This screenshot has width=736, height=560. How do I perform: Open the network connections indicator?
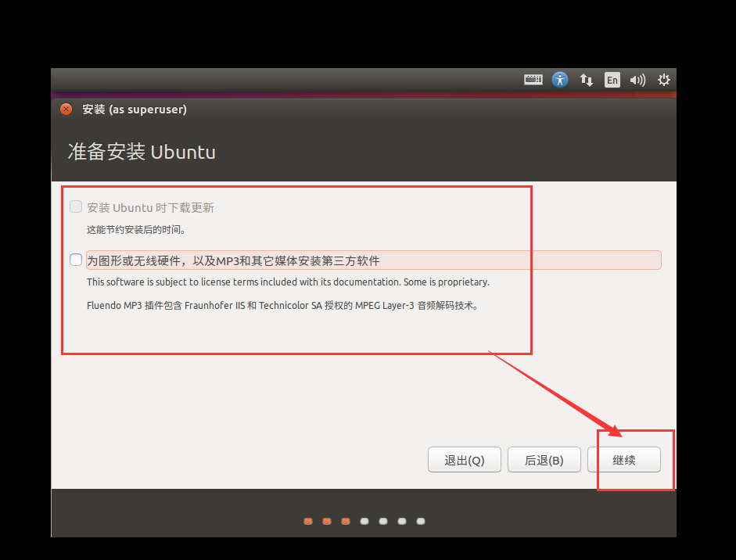586,80
